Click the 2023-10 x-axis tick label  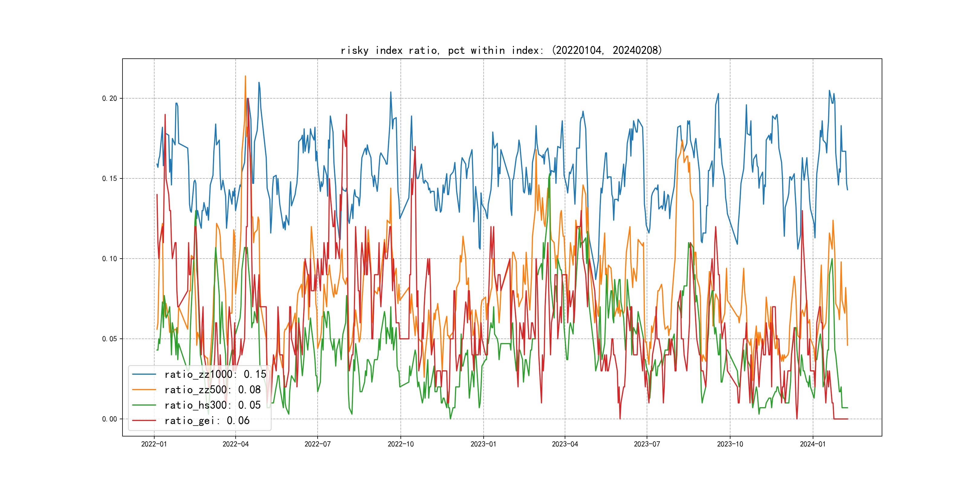click(x=730, y=444)
